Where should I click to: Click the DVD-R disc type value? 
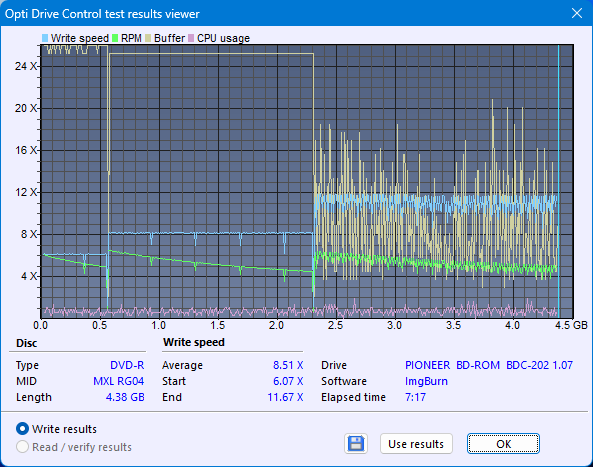[127, 365]
